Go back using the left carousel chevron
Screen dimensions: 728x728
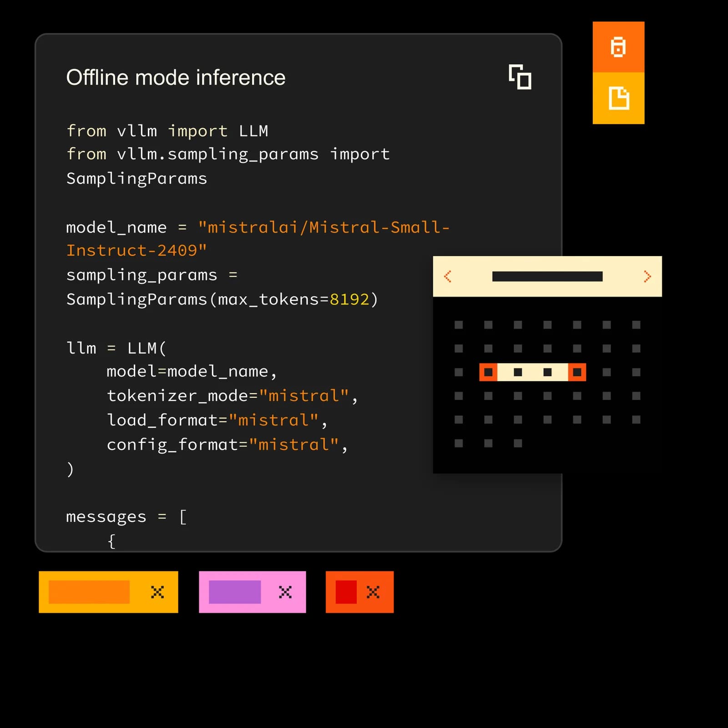pyautogui.click(x=448, y=276)
